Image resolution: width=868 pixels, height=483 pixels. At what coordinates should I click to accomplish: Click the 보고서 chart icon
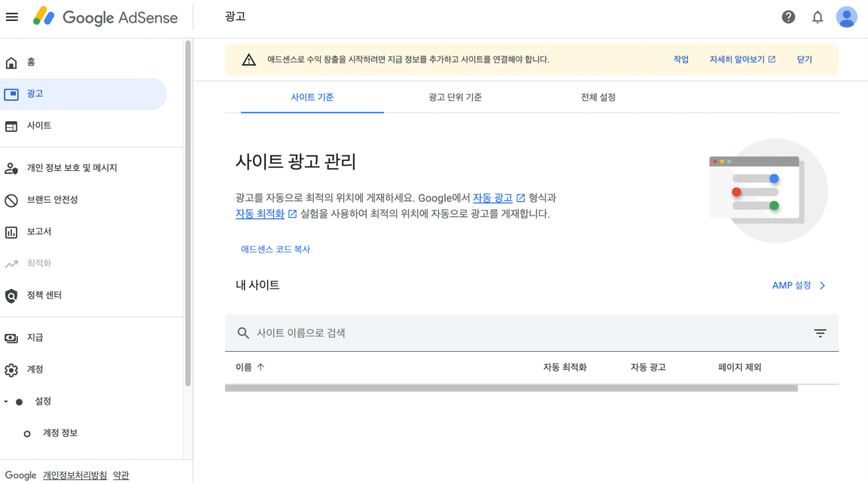[x=11, y=232]
